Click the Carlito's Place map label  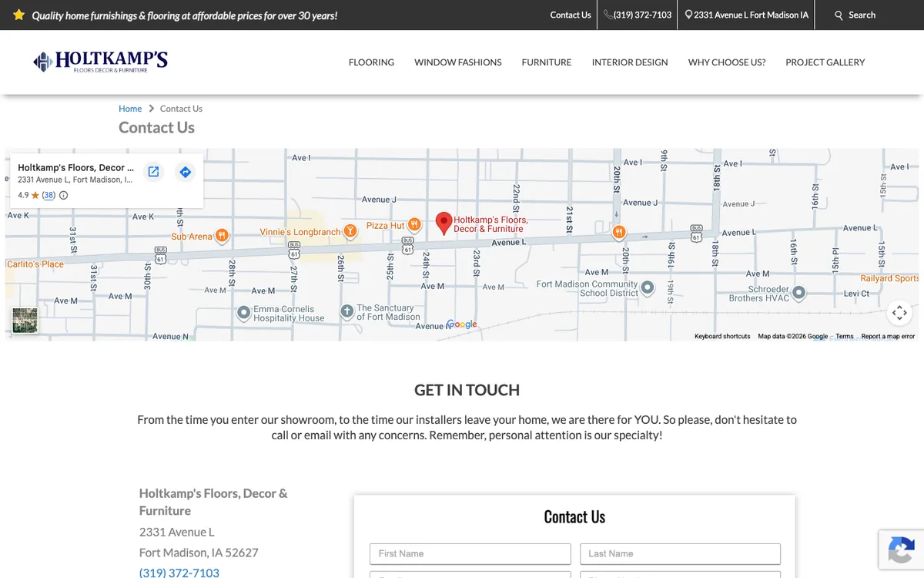point(35,264)
